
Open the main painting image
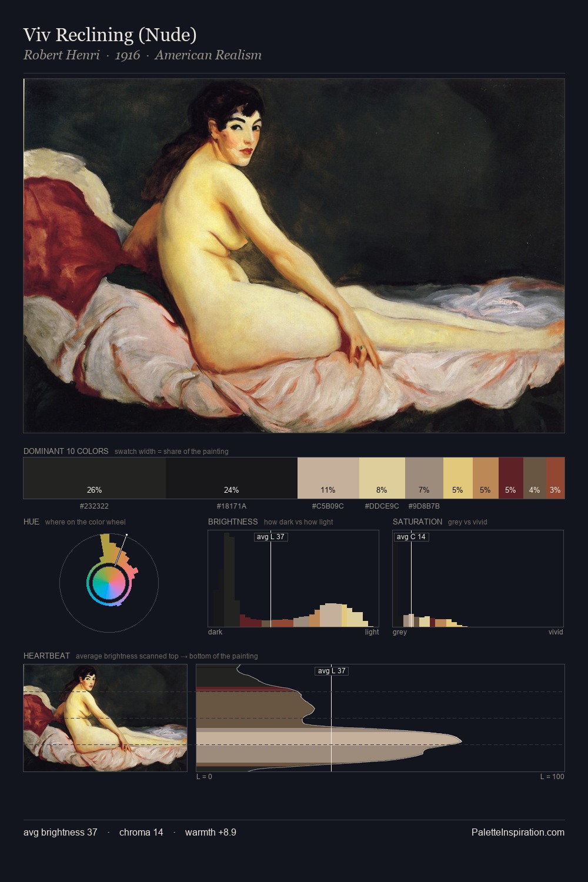[x=294, y=256]
